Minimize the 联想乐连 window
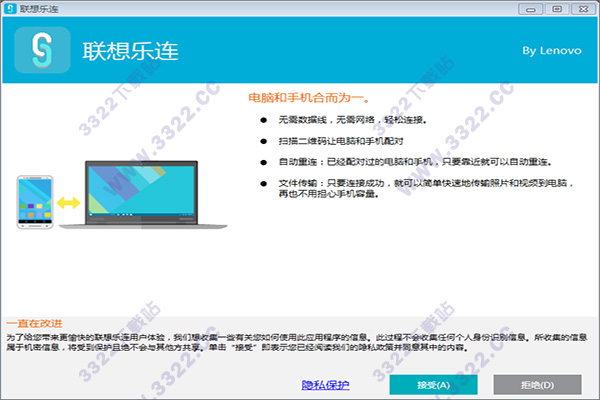The height and width of the screenshot is (400, 600). tap(530, 9)
